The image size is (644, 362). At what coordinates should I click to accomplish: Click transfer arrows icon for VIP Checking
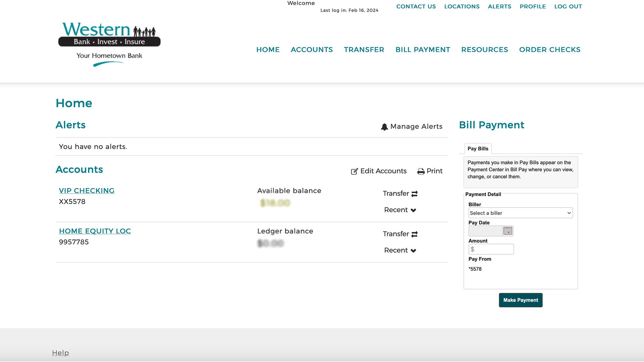pyautogui.click(x=415, y=194)
